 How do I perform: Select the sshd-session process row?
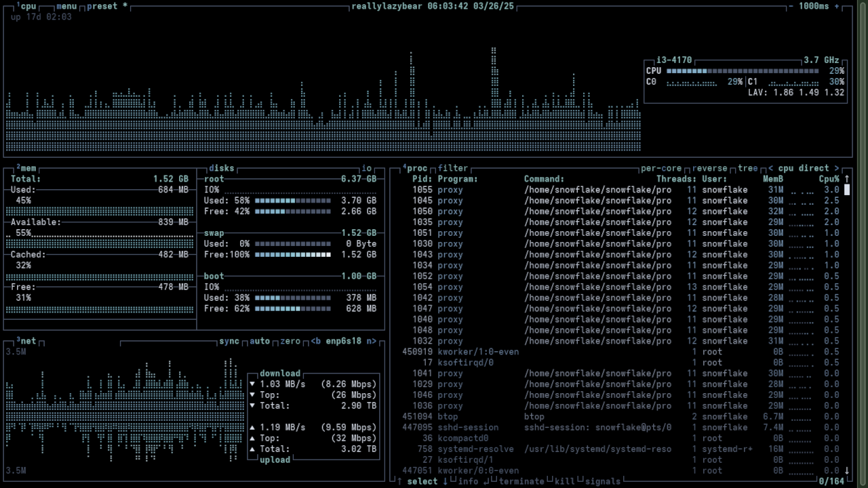point(620,428)
